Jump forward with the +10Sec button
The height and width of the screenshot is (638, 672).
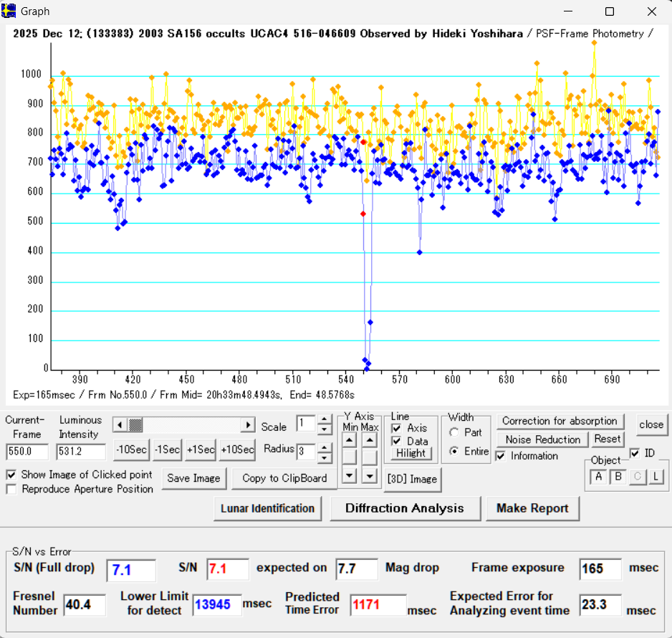237,449
